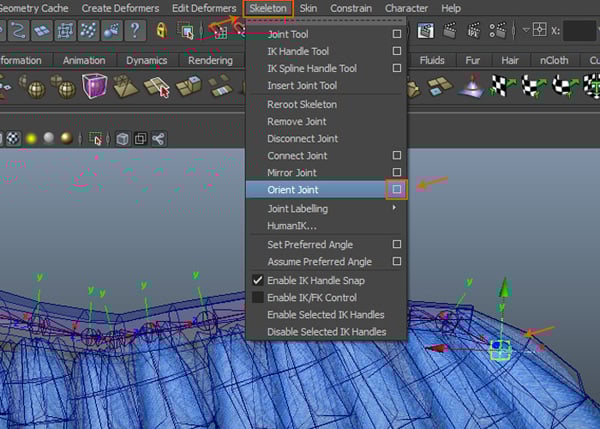Click in the X coordinate input field
The height and width of the screenshot is (429, 600).
pyautogui.click(x=579, y=31)
